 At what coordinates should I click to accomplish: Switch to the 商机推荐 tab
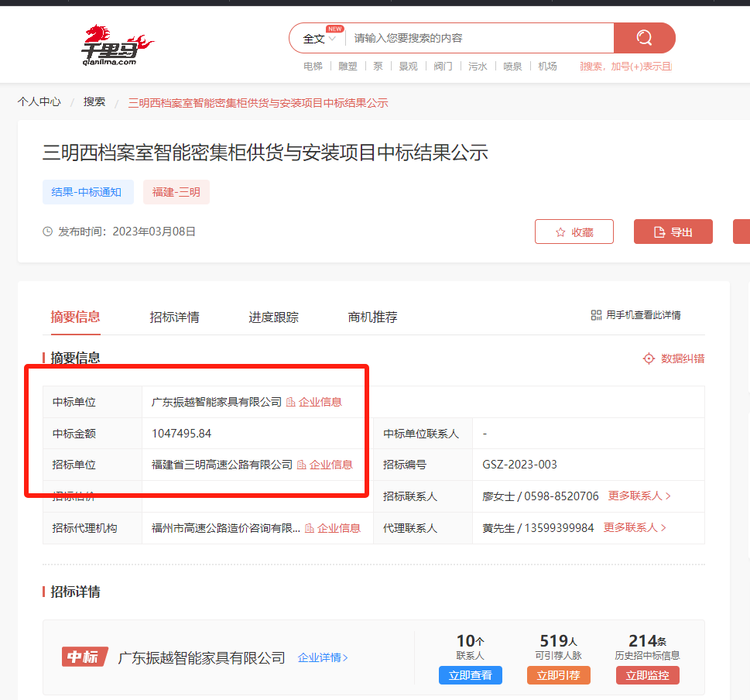tap(372, 317)
